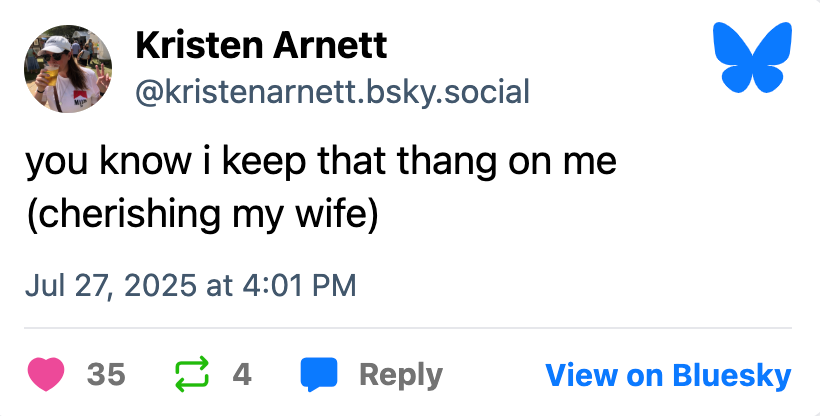Click the word "Bluesky" in the bottom link
Image resolution: width=820 pixels, height=416 pixels.
coord(732,375)
